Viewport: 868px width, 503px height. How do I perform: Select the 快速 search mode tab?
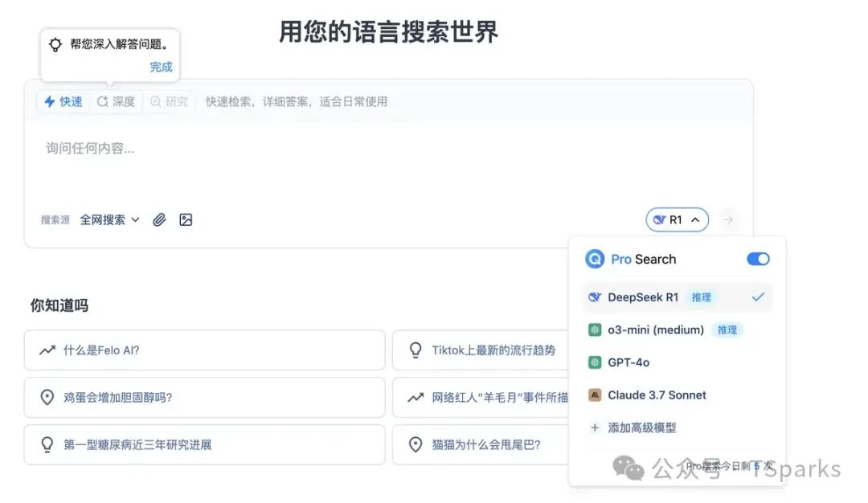coord(63,102)
